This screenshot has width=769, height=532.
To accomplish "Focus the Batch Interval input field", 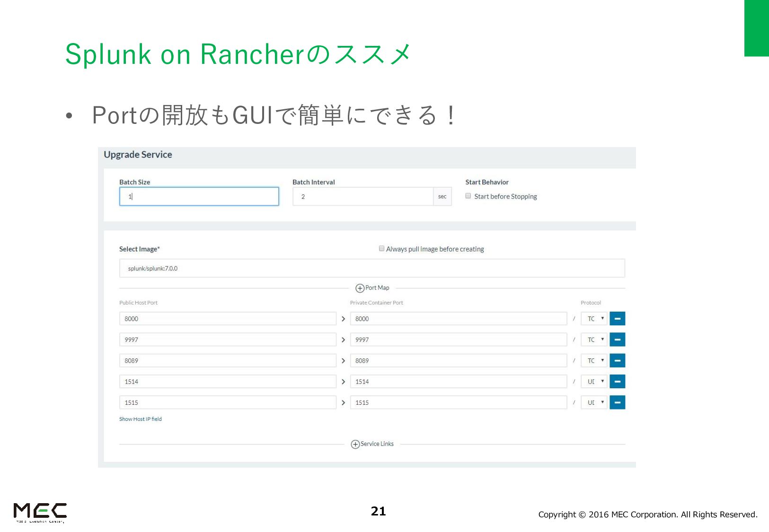I will tap(363, 196).
